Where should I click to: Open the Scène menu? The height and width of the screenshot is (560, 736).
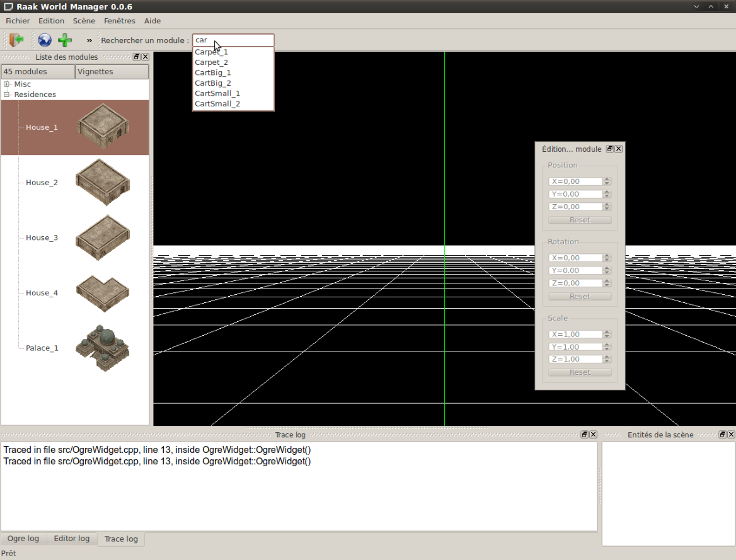pos(84,21)
